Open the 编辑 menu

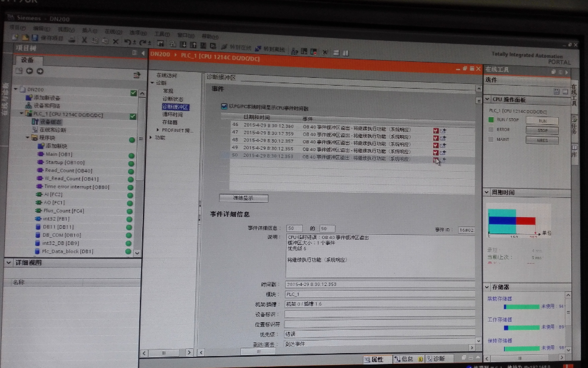41,29
